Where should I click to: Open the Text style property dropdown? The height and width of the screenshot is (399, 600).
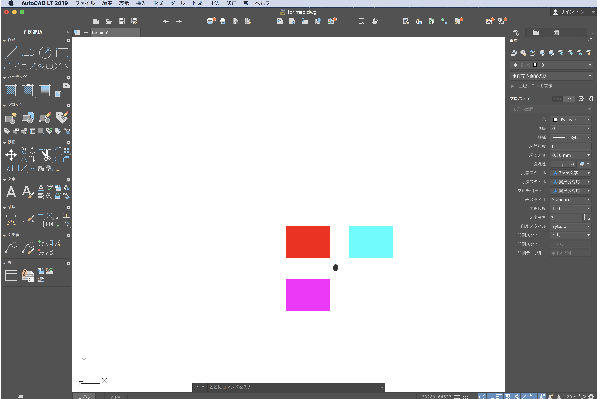point(571,173)
